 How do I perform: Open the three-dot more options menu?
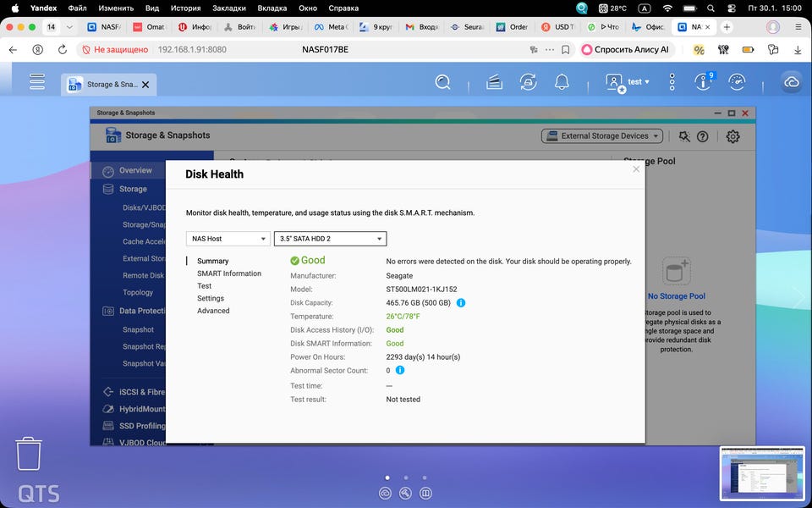tap(672, 82)
